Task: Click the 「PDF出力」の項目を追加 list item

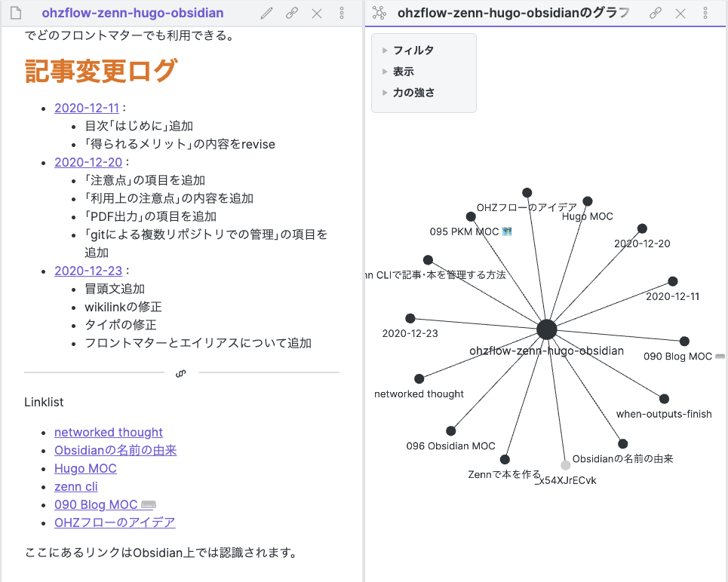Action: tap(150, 216)
